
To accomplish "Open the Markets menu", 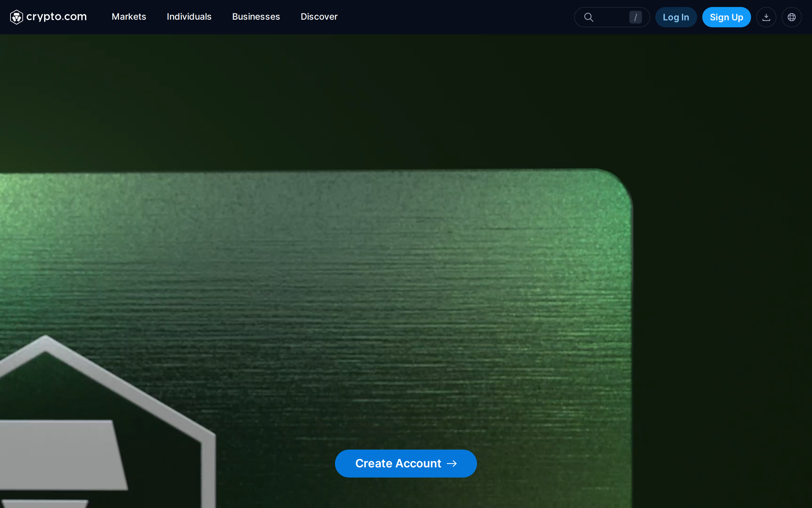I will coord(129,17).
